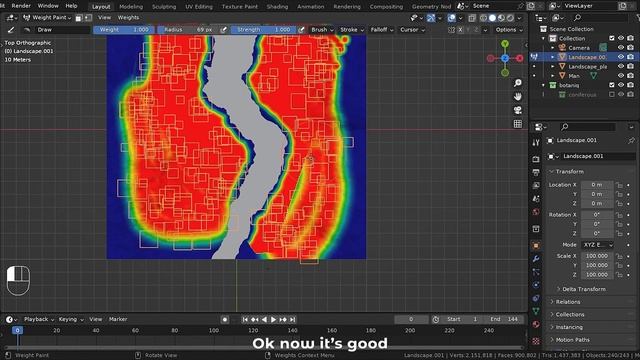Disable render for Landscape.001 camera icon
This screenshot has height=360, width=640.
(630, 57)
